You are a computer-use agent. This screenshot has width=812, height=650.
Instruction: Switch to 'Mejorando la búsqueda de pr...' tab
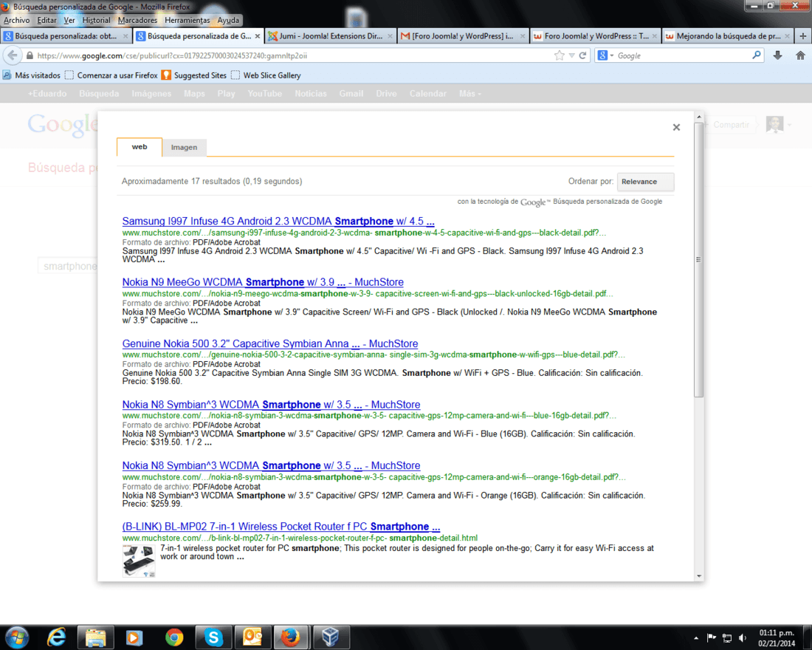(x=728, y=35)
